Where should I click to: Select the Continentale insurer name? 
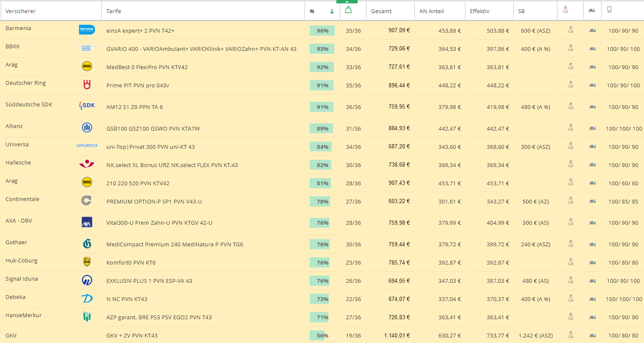22,199
